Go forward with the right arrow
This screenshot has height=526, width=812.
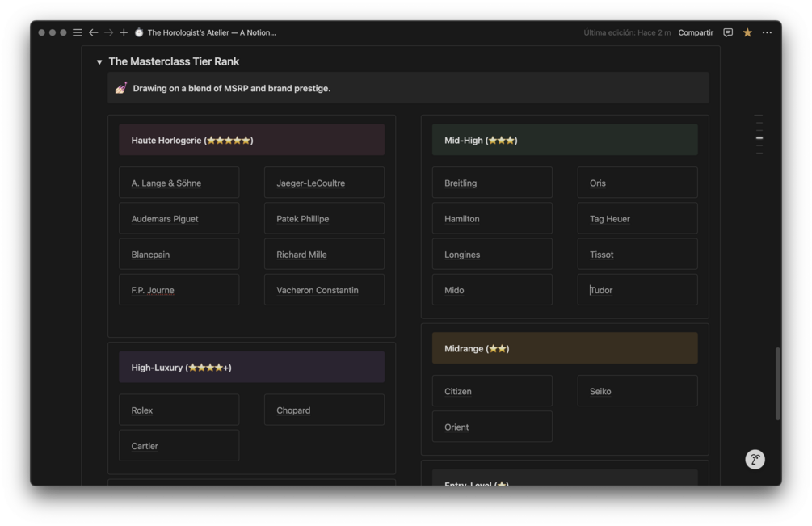pos(109,32)
